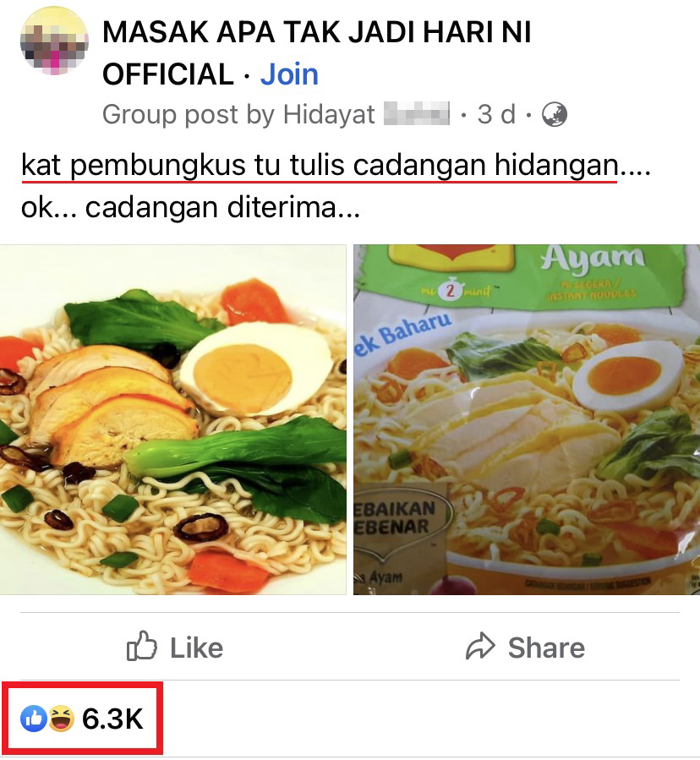Open the MASAK APA TAK JADI HARI NI group title
Viewport: 700px width, 760px height.
pyautogui.click(x=316, y=52)
